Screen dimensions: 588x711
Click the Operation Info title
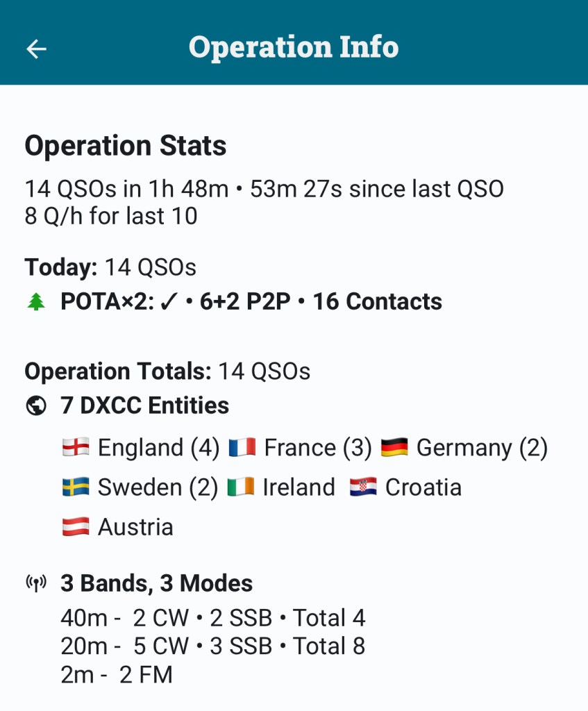click(294, 47)
